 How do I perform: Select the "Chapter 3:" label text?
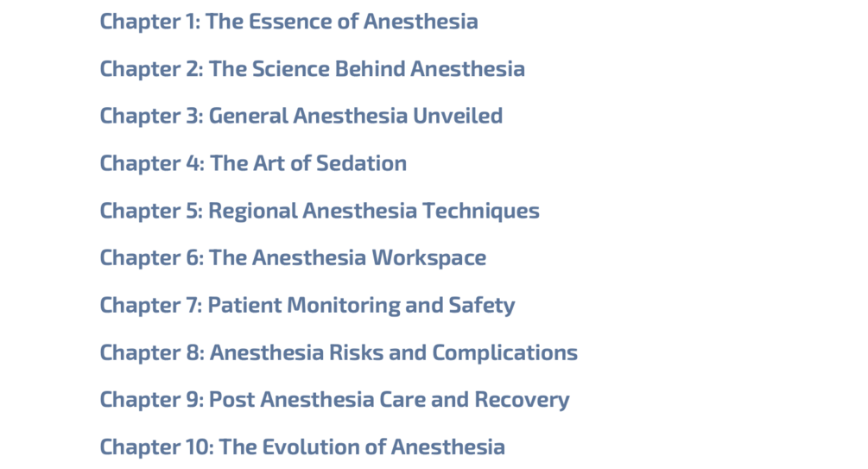(x=151, y=117)
